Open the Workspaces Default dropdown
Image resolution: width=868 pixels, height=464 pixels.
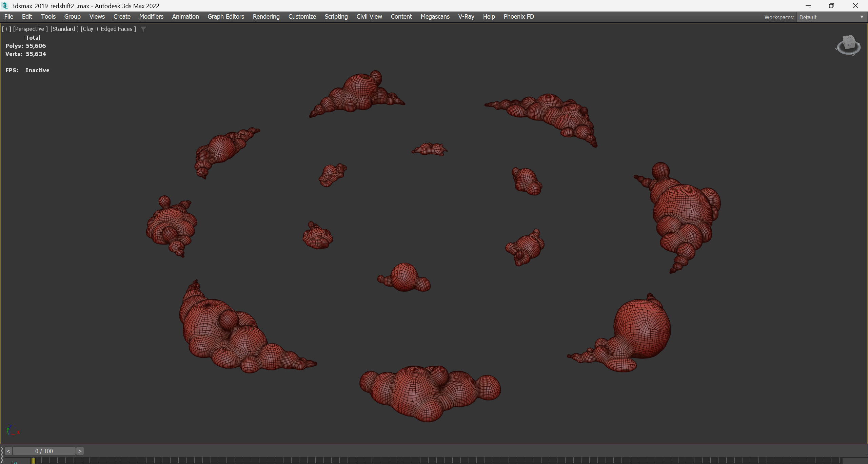click(831, 17)
